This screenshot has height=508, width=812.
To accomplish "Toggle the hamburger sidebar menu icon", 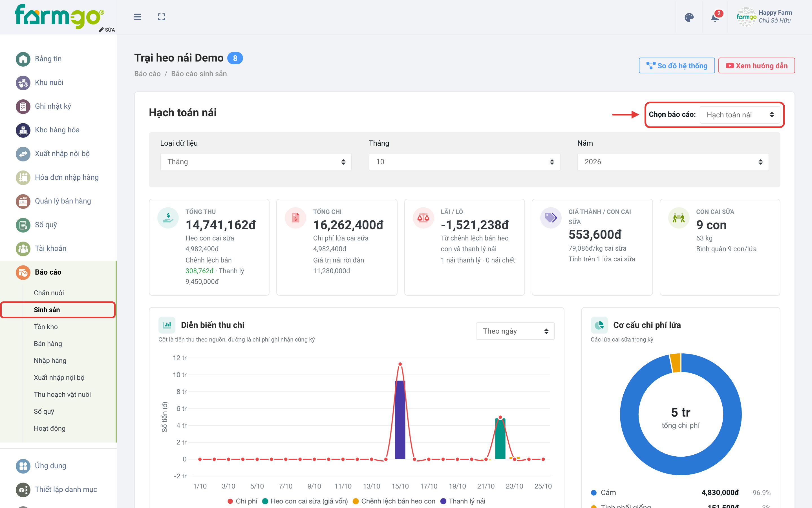I will pos(138,17).
